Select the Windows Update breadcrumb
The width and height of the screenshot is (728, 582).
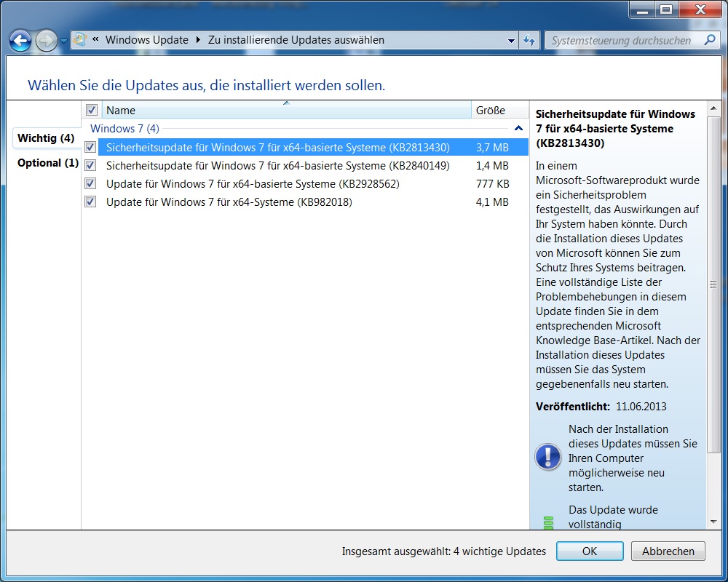coord(147,40)
